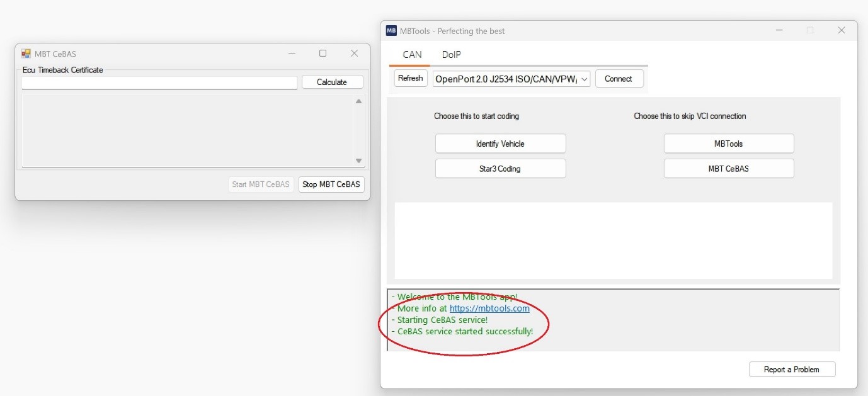Expand the OpenPort 2.0 J2534 device dropdown
Viewport: 868px width, 396px height.
click(x=583, y=79)
